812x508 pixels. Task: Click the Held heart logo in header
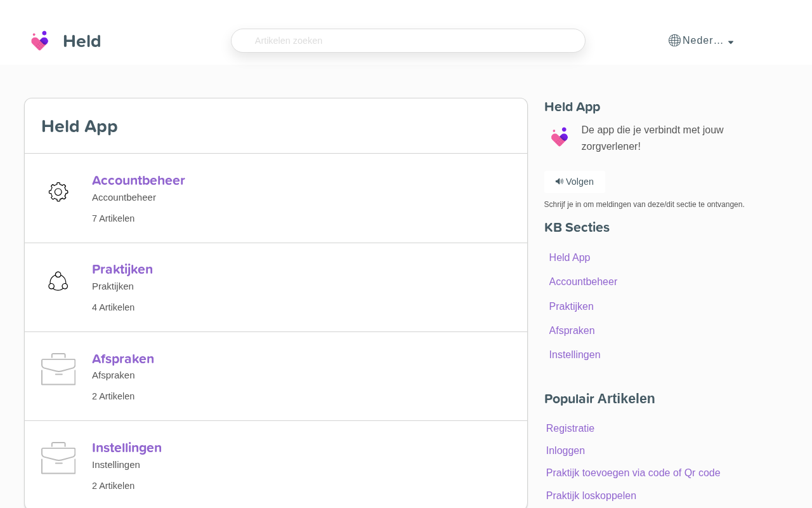[40, 41]
